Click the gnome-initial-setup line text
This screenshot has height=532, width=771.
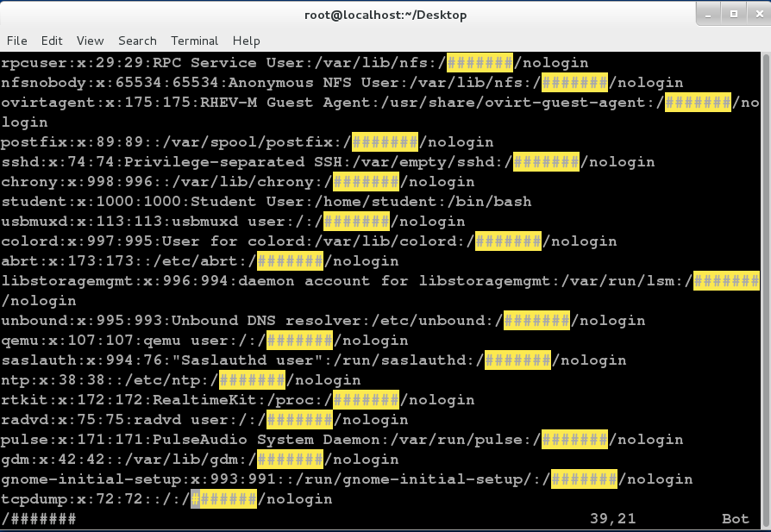[x=347, y=479]
